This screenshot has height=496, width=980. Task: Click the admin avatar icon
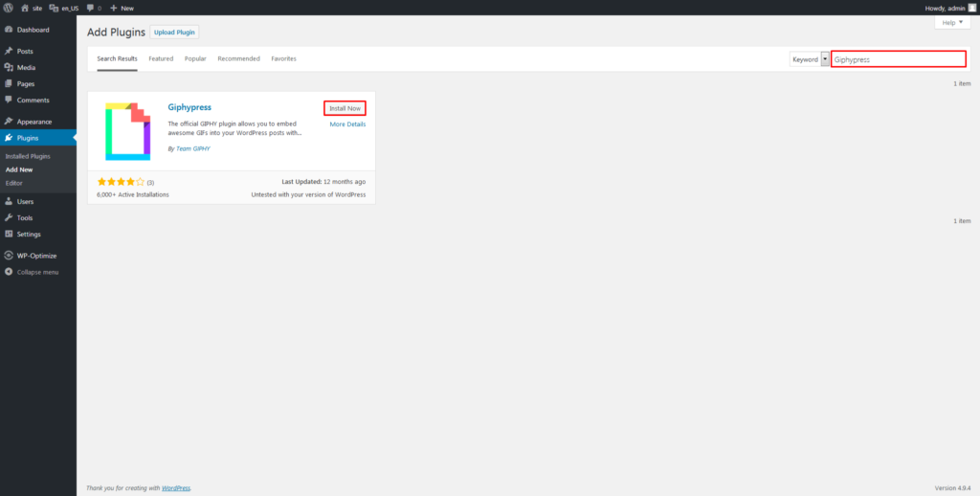point(971,8)
